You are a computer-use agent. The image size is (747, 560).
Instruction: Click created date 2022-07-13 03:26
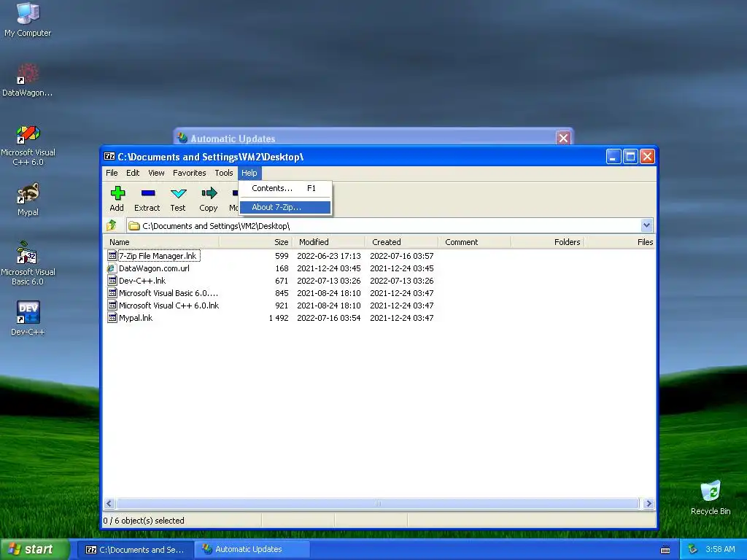click(402, 281)
